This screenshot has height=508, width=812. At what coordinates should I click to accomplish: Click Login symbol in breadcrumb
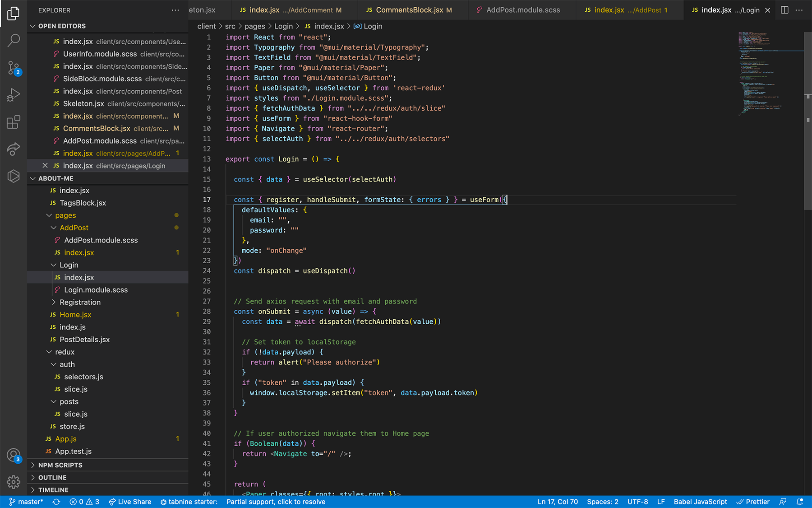pos(368,26)
